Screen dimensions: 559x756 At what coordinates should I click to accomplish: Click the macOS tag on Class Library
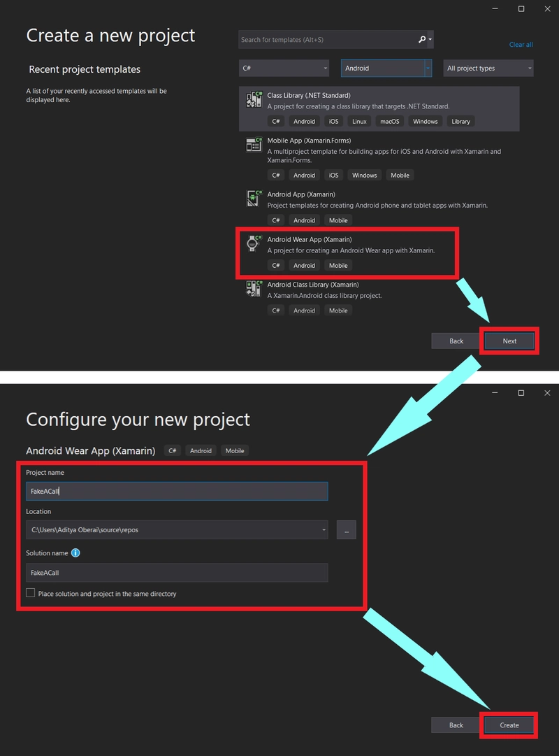(389, 122)
